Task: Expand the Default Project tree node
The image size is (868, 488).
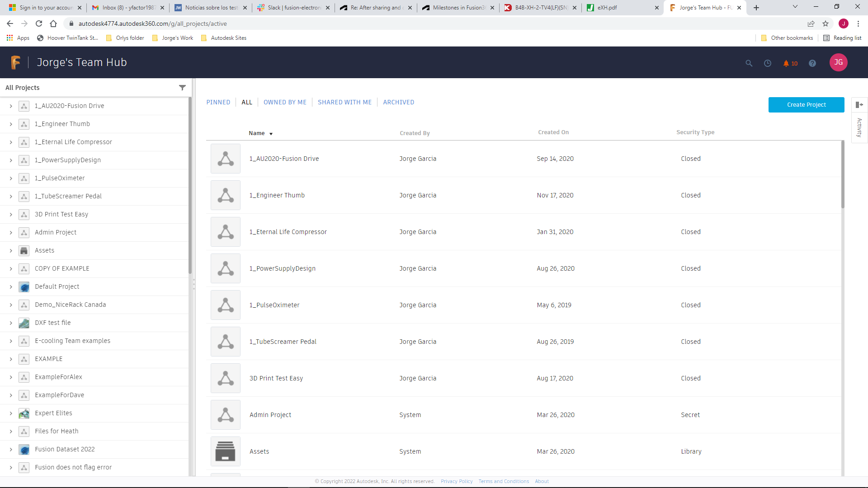Action: tap(11, 287)
